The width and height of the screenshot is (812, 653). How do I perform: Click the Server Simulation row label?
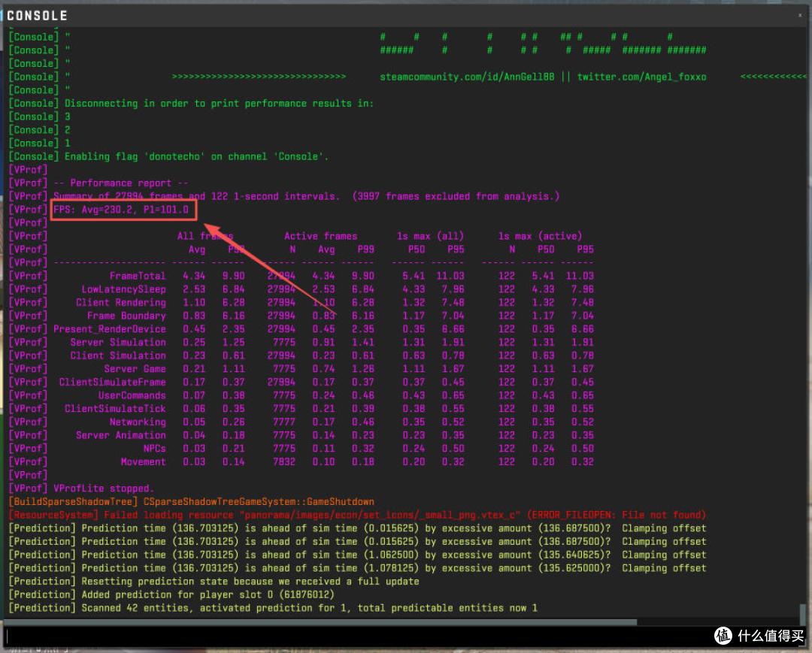click(118, 343)
